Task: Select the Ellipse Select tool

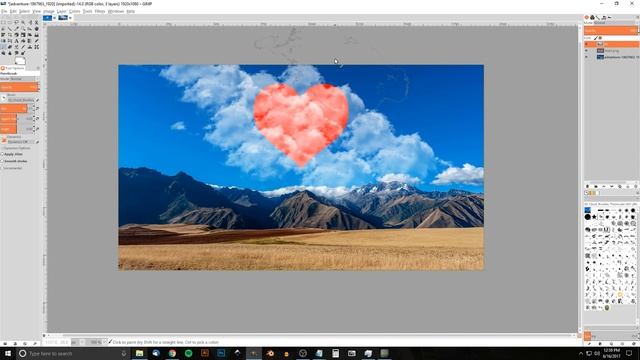Action: pyautogui.click(x=10, y=22)
